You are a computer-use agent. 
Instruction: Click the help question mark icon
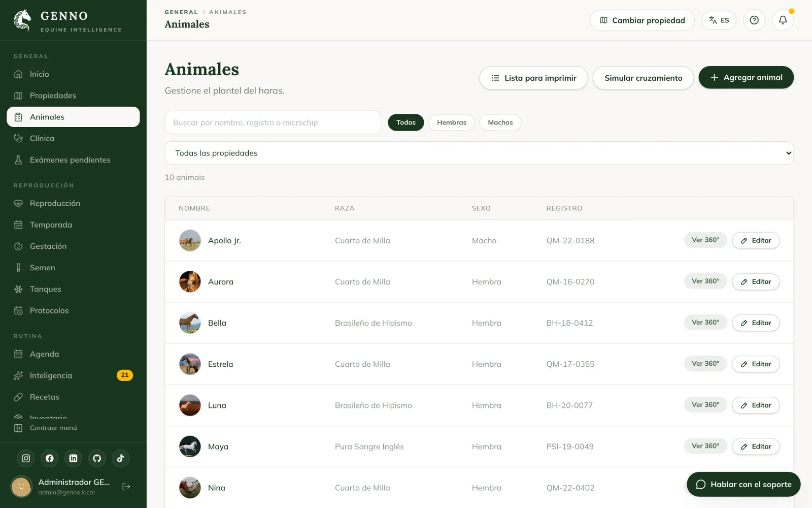pos(754,20)
